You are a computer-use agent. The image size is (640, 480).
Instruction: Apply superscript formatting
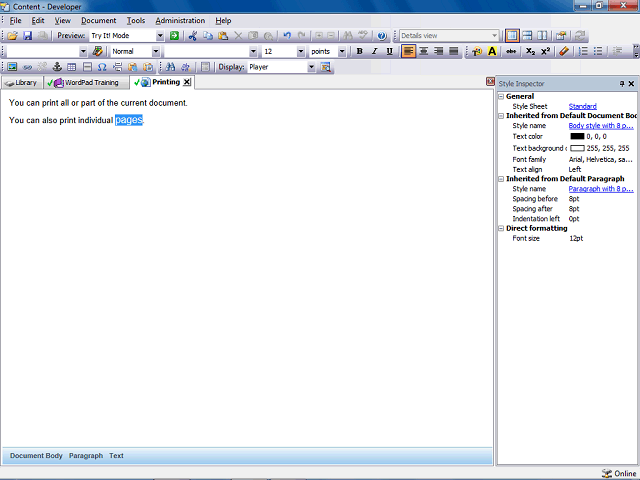[x=545, y=51]
